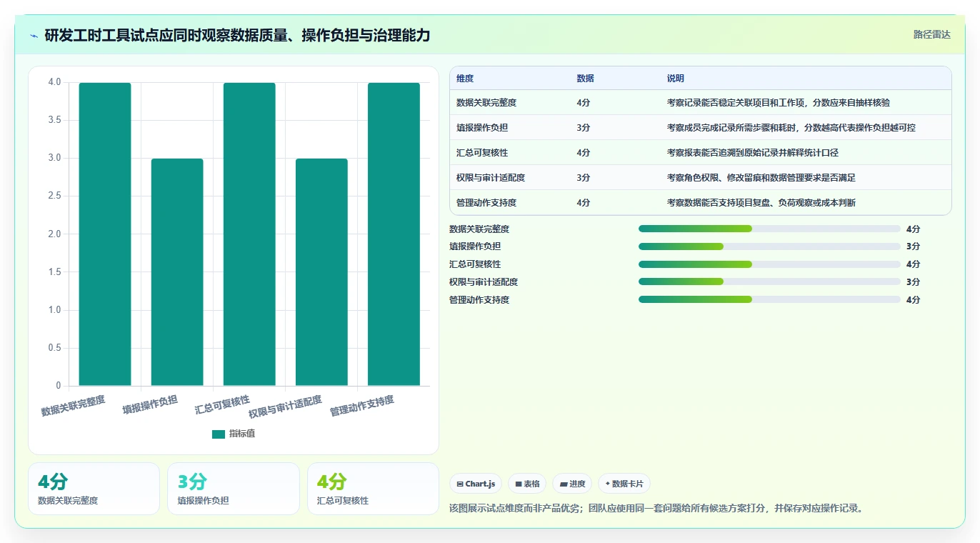Image resolution: width=980 pixels, height=543 pixels.
Task: Click the 汇总可复核性 bar in chart
Action: click(249, 234)
